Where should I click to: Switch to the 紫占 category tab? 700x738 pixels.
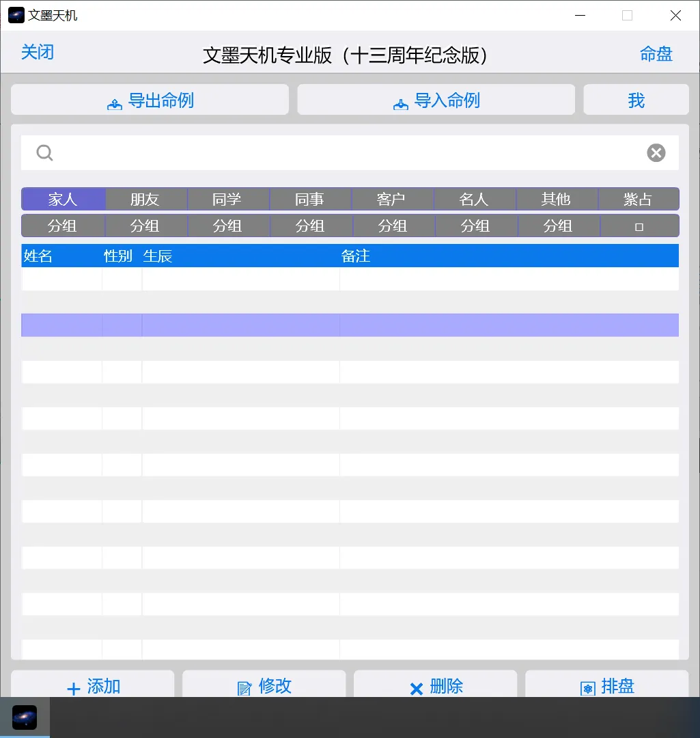point(639,199)
